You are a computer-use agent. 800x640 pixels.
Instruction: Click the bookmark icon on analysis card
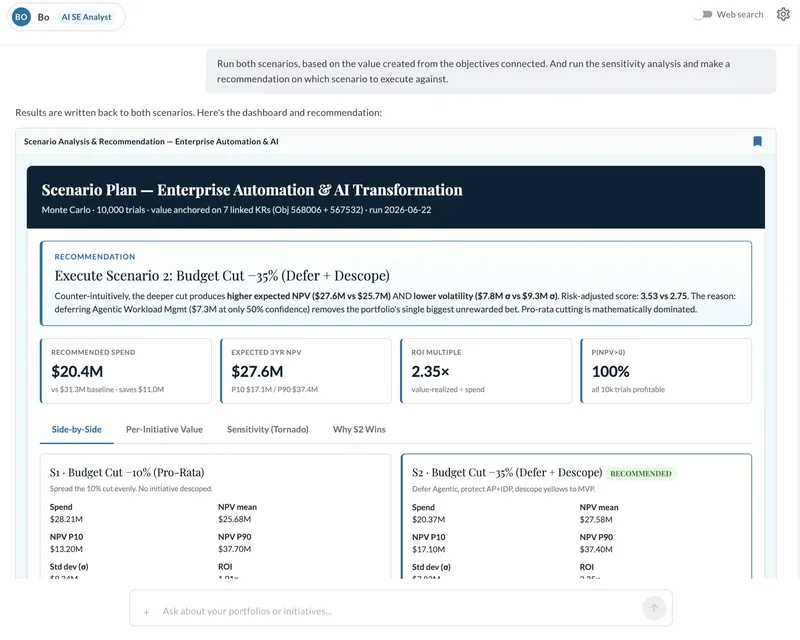pos(757,141)
